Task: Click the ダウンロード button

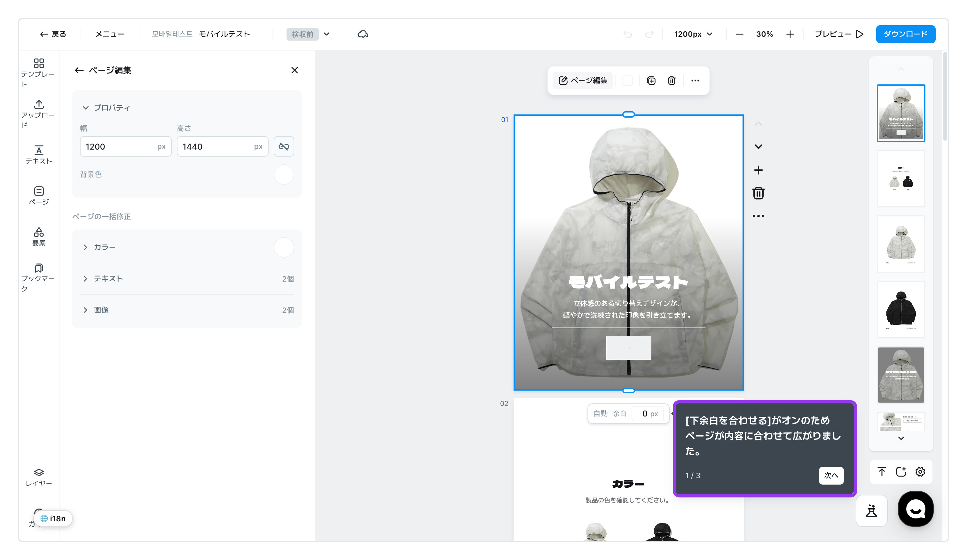Action: point(905,34)
